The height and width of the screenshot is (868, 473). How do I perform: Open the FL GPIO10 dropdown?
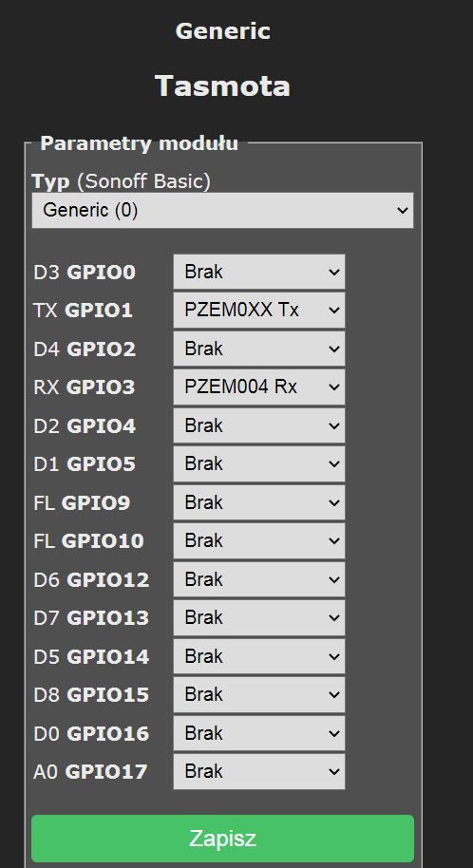(259, 541)
